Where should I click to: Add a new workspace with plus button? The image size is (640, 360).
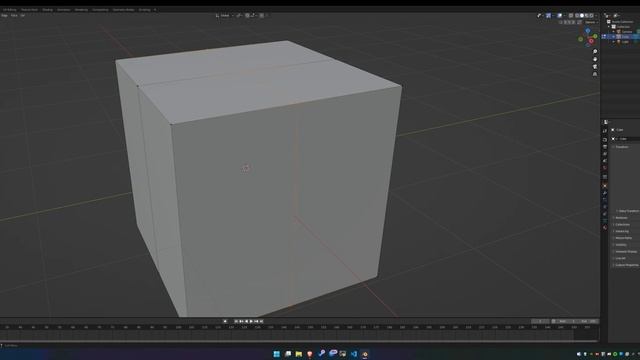coord(155,9)
